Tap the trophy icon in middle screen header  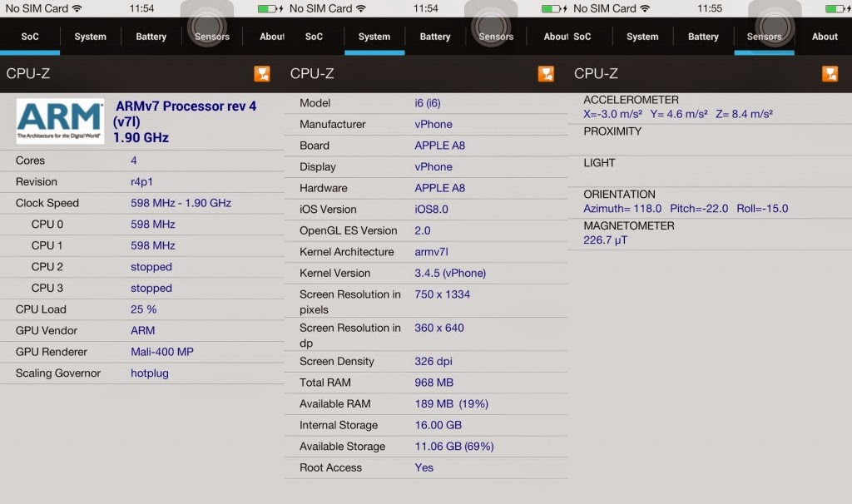(x=546, y=74)
